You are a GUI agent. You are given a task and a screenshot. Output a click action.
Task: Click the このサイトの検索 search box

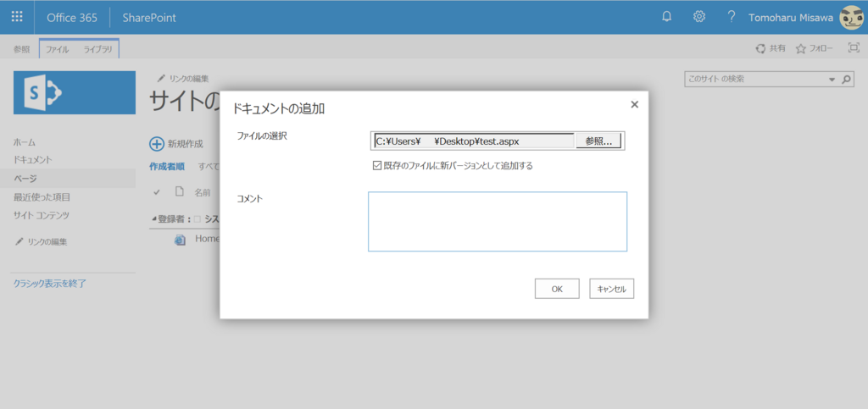tap(755, 80)
